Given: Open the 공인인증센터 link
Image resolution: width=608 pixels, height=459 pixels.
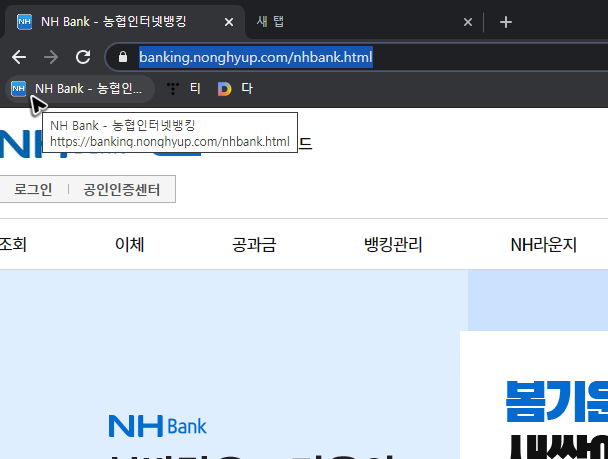Looking at the screenshot, I should (121, 189).
